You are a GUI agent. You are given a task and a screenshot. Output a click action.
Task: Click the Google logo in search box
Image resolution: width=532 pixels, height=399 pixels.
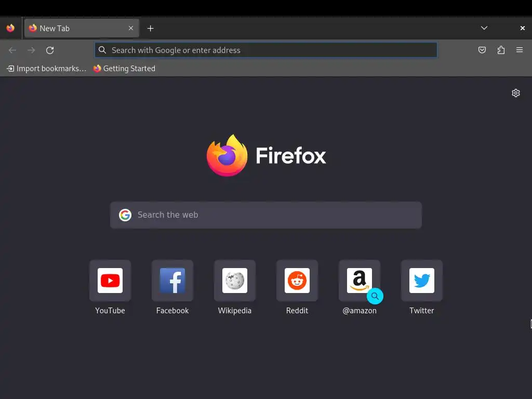[x=125, y=215]
